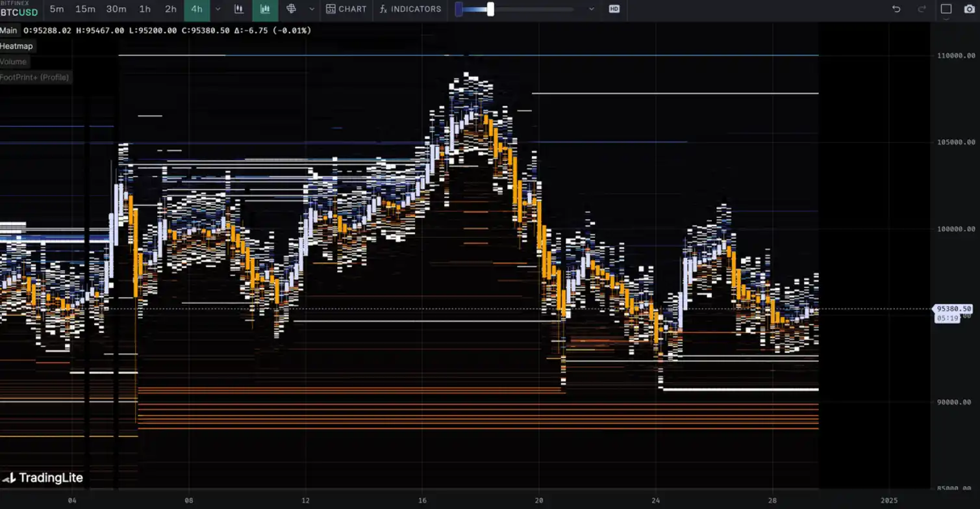Image resolution: width=980 pixels, height=509 pixels.
Task: Switch to the 15m timeframe
Action: click(85, 9)
